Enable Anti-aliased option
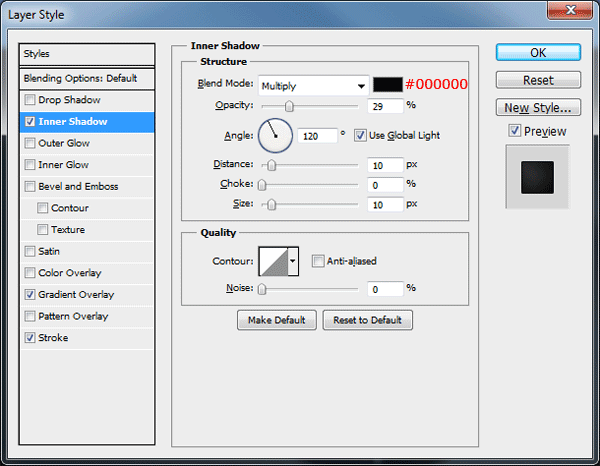The width and height of the screenshot is (600, 466). [x=318, y=261]
